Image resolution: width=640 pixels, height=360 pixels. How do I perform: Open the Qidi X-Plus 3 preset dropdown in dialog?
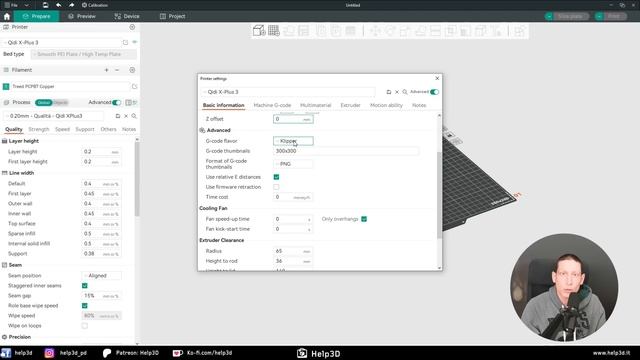[x=288, y=92]
